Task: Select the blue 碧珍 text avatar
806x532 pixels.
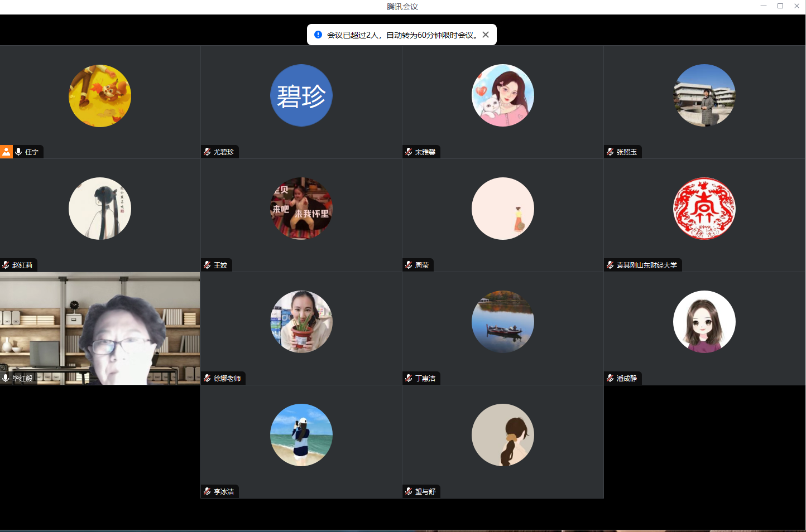Action: tap(301, 95)
